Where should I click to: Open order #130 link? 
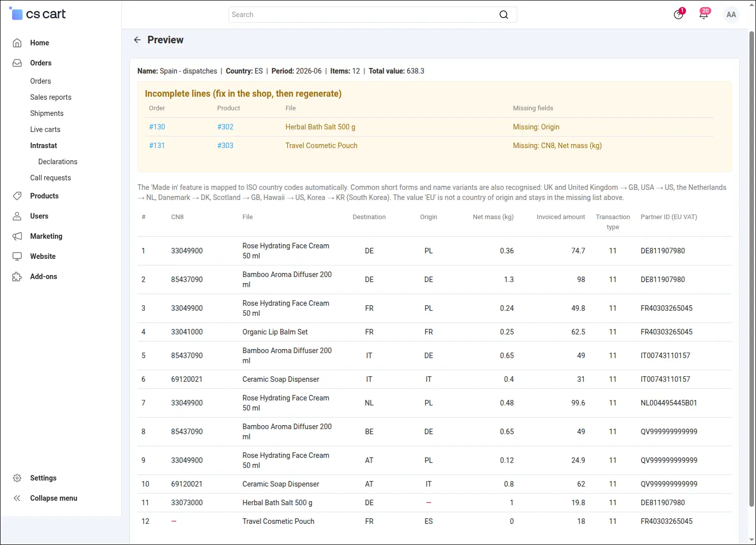pyautogui.click(x=157, y=127)
